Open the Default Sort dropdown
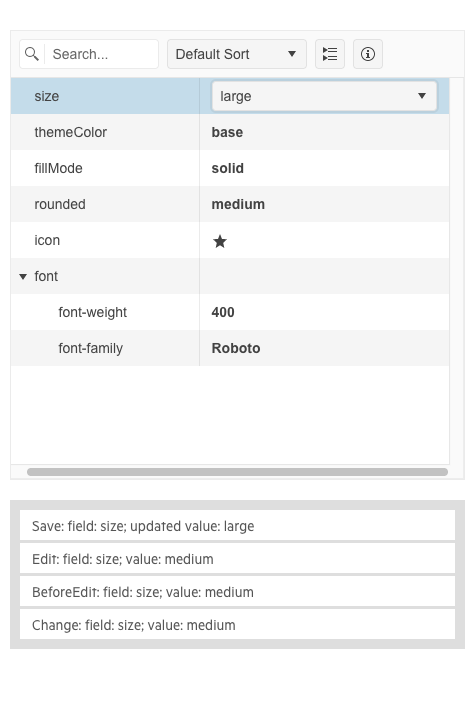 coord(237,54)
